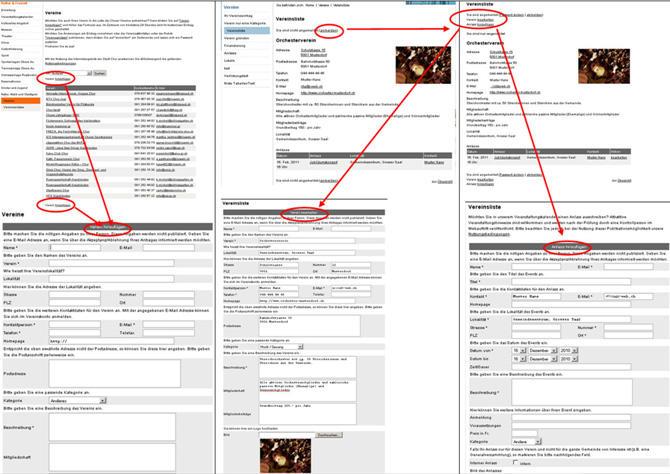
Task: Tick the Intern checkbox for Interner Anlass
Action: pyautogui.click(x=515, y=462)
